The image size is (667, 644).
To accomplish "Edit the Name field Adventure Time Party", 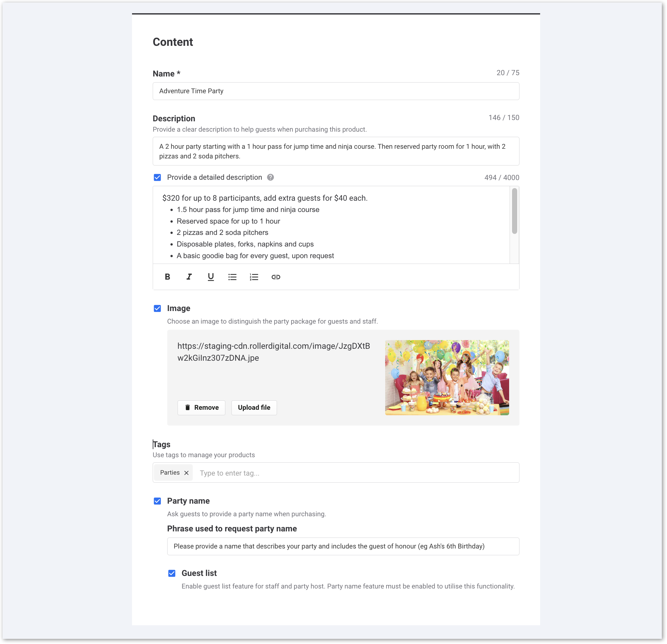I will 336,91.
